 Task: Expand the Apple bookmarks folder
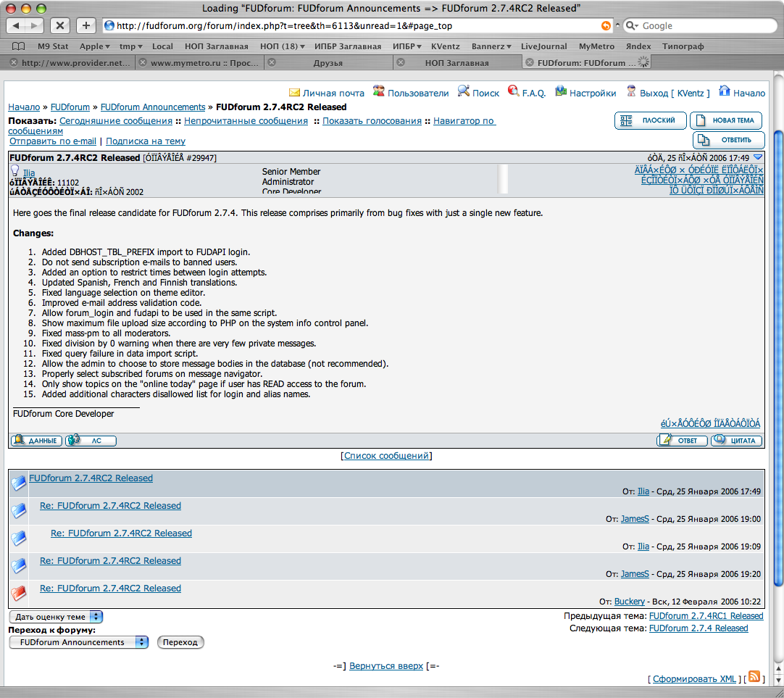[x=94, y=46]
